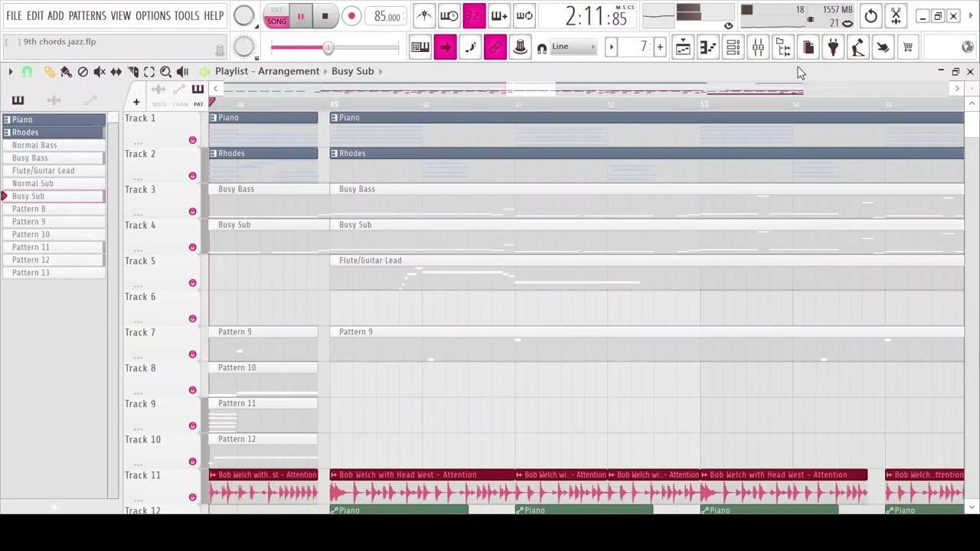
Task: Toggle typing keyboard to piano
Action: (420, 47)
